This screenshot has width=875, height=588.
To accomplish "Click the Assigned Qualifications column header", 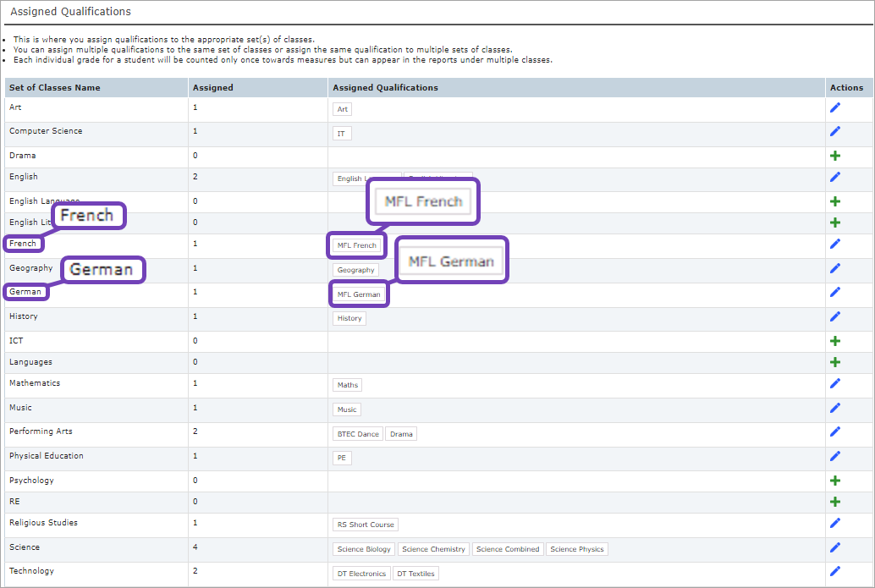I will click(x=385, y=87).
